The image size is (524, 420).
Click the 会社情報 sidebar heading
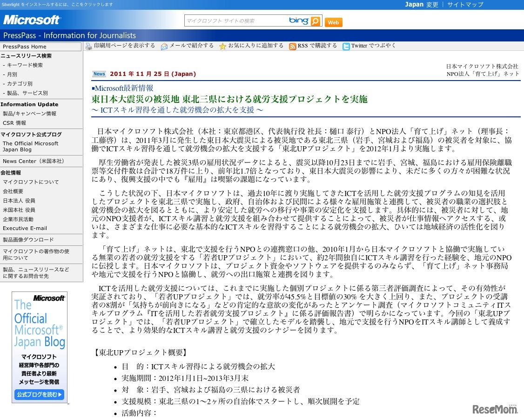pyautogui.click(x=11, y=173)
